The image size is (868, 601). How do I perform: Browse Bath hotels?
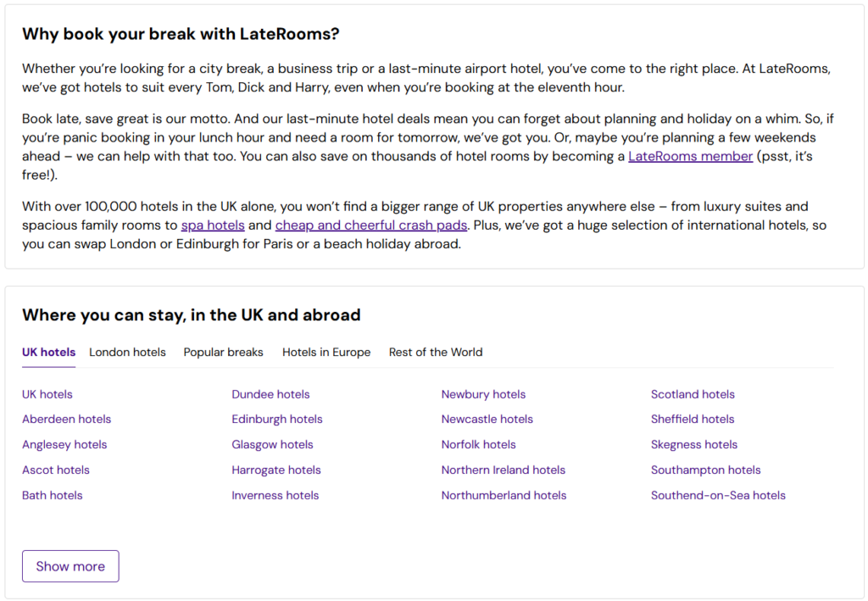pos(52,495)
